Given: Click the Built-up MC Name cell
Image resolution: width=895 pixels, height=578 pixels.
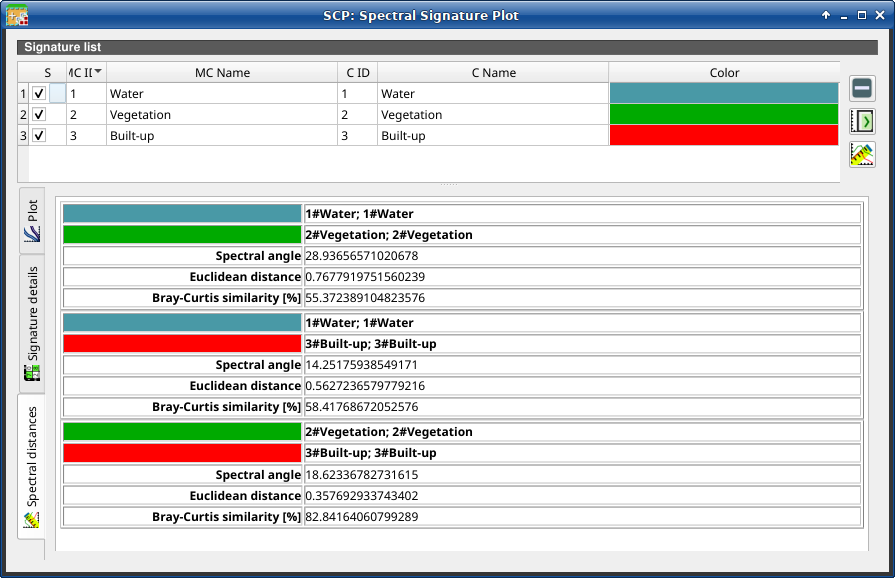Looking at the screenshot, I should (x=222, y=136).
